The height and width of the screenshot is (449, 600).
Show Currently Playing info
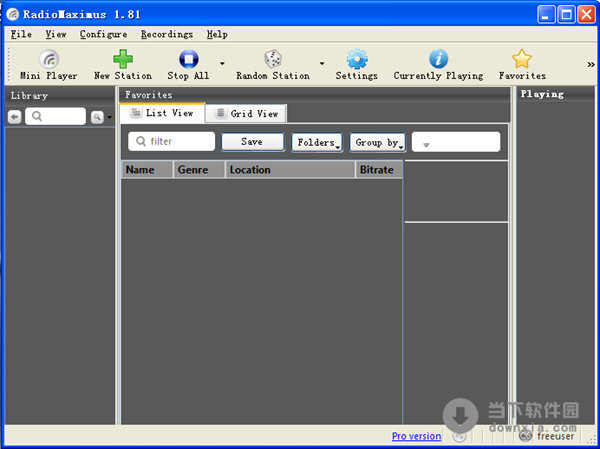(x=438, y=65)
